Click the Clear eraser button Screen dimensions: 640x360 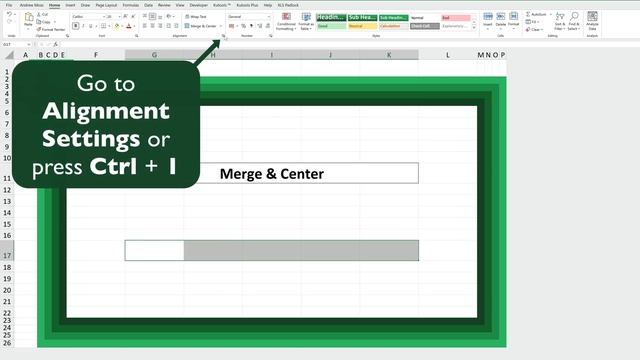coord(534,29)
